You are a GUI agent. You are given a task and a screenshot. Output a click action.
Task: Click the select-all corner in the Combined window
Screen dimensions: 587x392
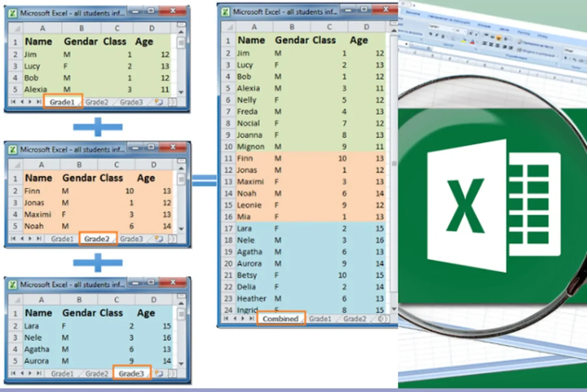click(227, 27)
